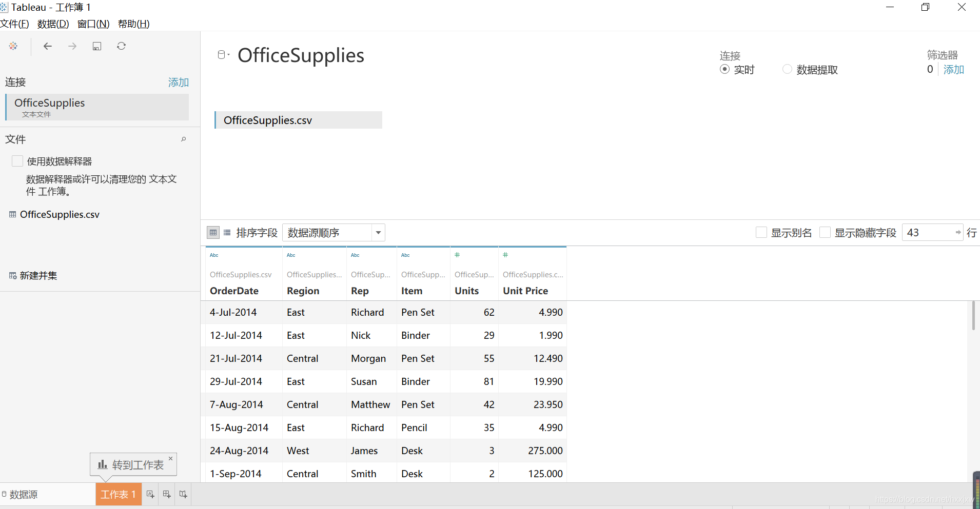Close the 转到工作表 tooltip
This screenshot has height=509, width=980.
click(171, 458)
